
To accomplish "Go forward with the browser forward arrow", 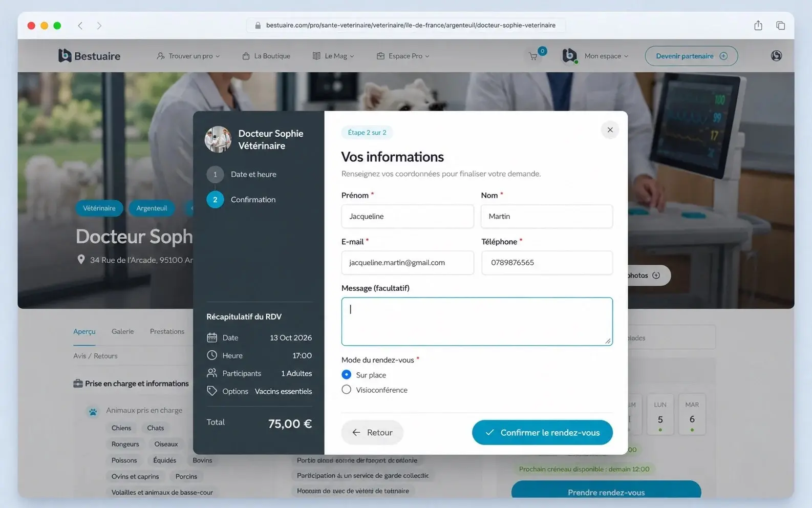I will (x=99, y=25).
